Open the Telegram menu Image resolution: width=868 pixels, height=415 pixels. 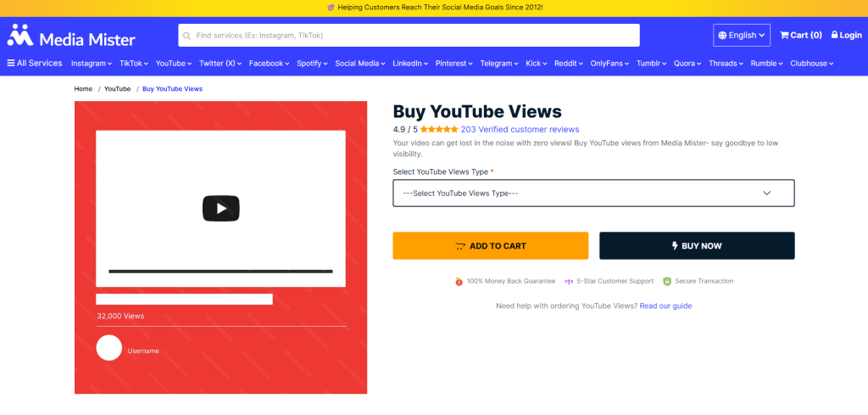499,63
